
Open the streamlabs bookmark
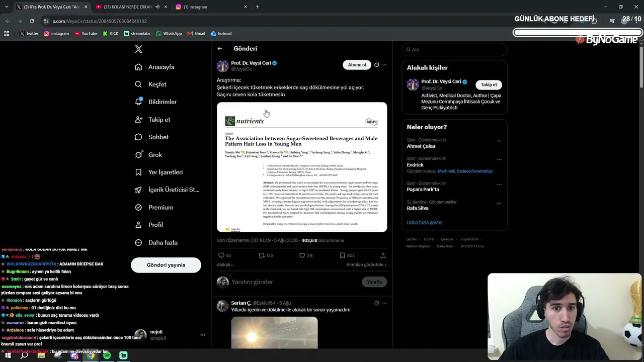(x=137, y=34)
